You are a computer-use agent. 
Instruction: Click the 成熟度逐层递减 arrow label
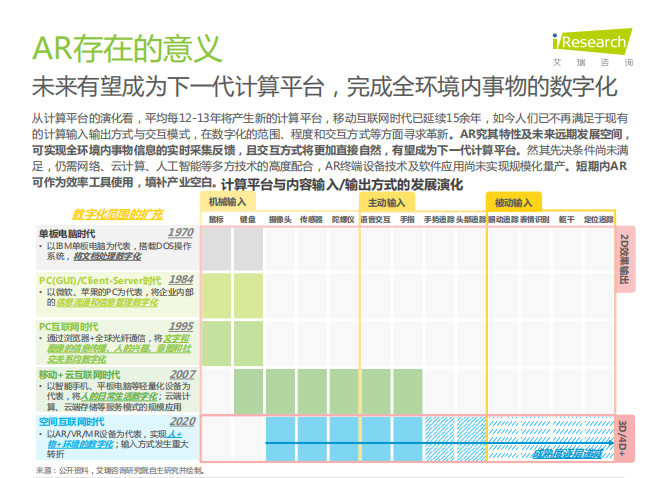(x=567, y=454)
